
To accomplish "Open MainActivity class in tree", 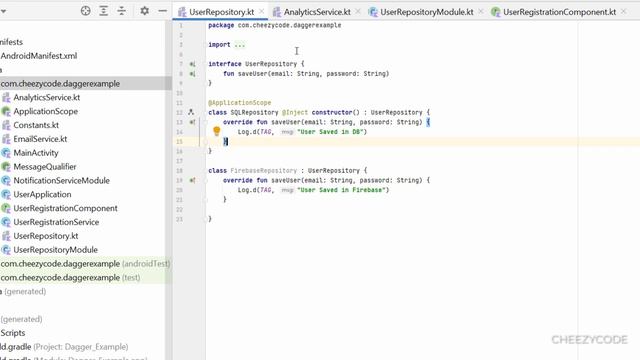I will tap(36, 153).
